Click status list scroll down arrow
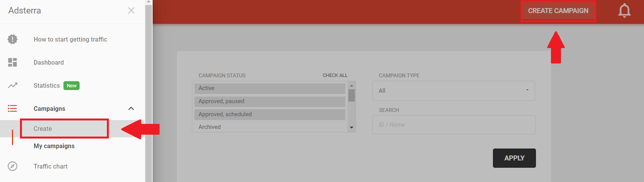 [351, 128]
